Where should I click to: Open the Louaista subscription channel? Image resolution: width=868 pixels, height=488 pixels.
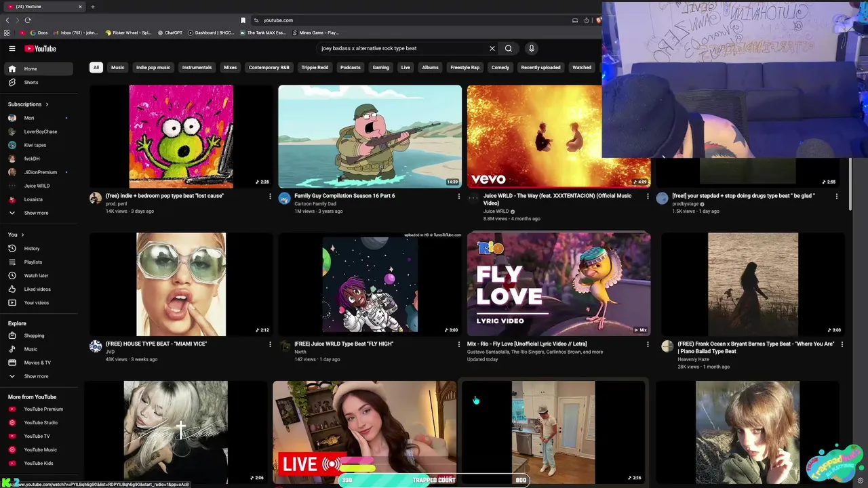(38, 199)
